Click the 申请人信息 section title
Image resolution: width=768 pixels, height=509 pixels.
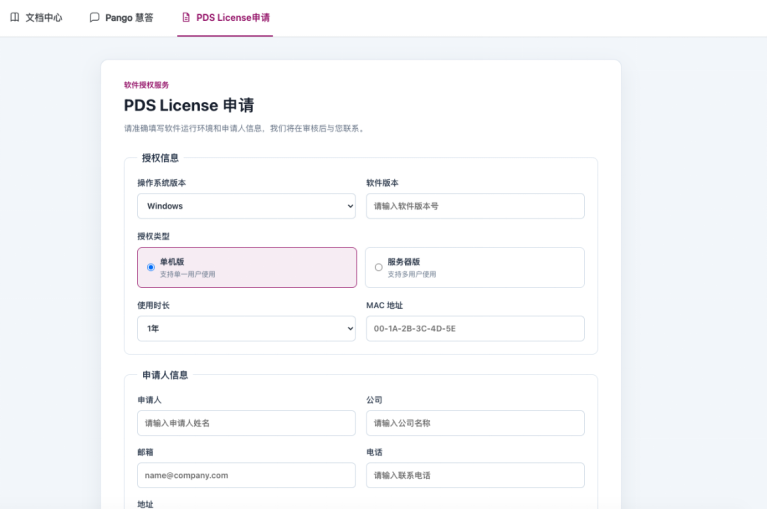(165, 375)
